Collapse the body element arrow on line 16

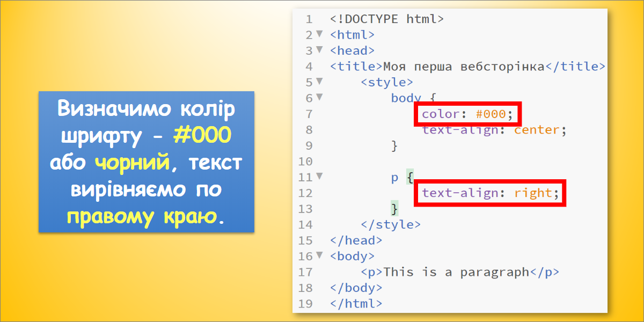[x=320, y=255]
